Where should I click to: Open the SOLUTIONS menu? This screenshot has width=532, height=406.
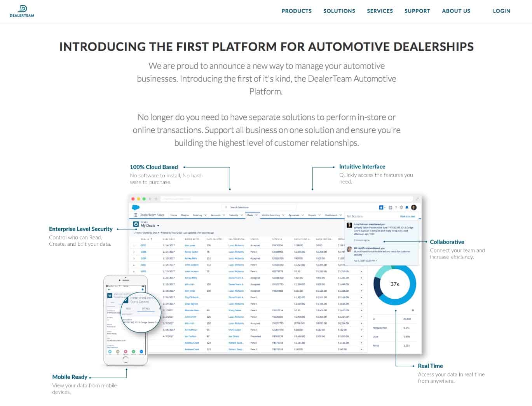point(339,11)
